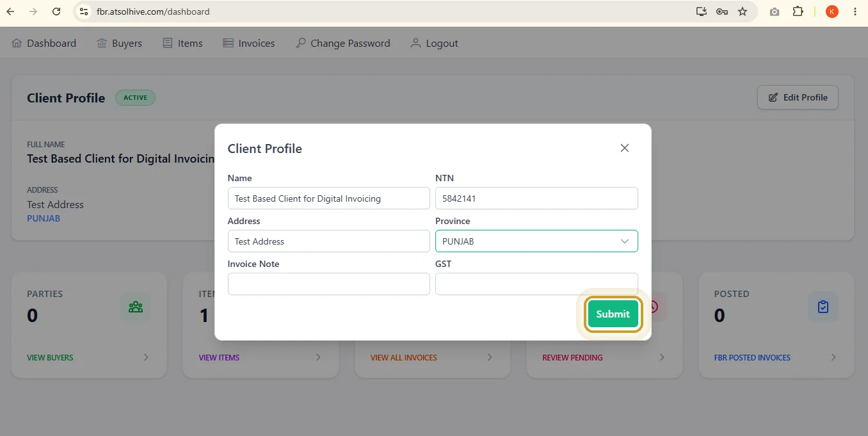Click the FBR POSTED INVOICES link
This screenshot has width=868, height=436.
pyautogui.click(x=752, y=357)
